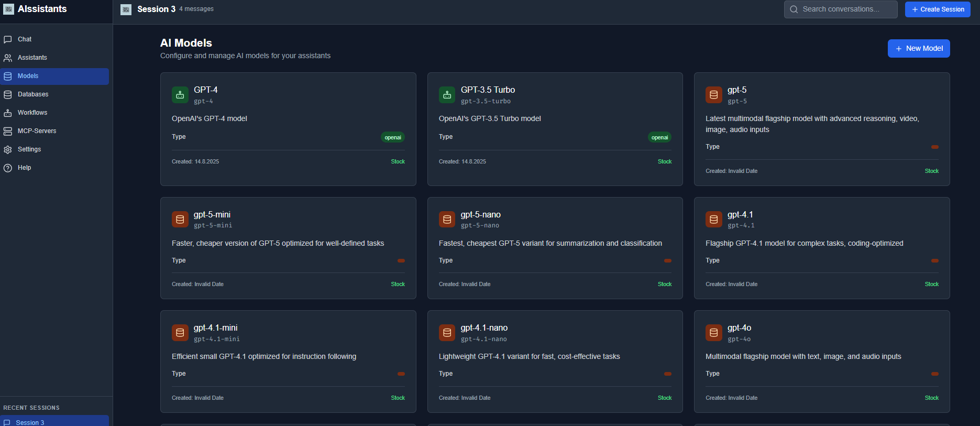Click the orange icon on gpt-4.1-nano card
980x426 pixels.
[447, 333]
